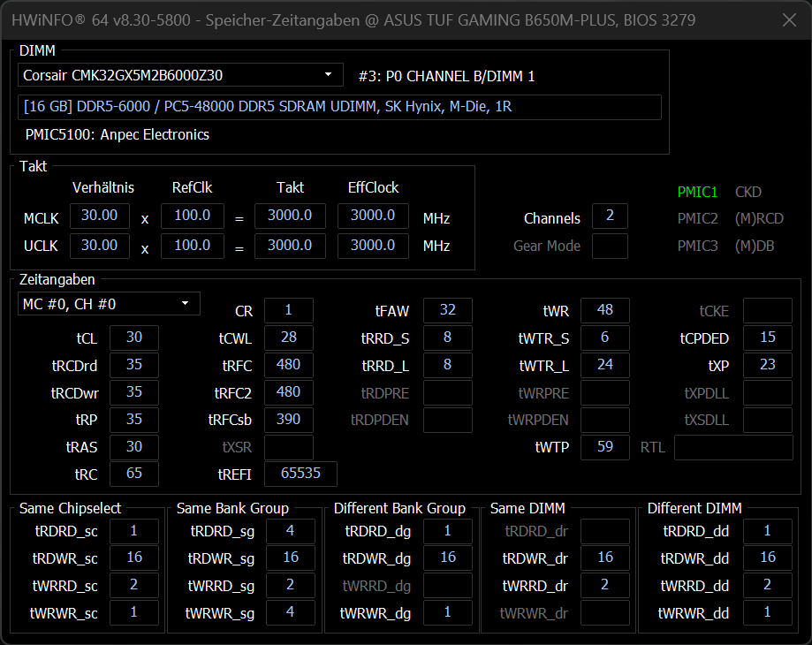812x645 pixels.
Task: Click the tWRWR_dd value field
Action: pos(768,613)
